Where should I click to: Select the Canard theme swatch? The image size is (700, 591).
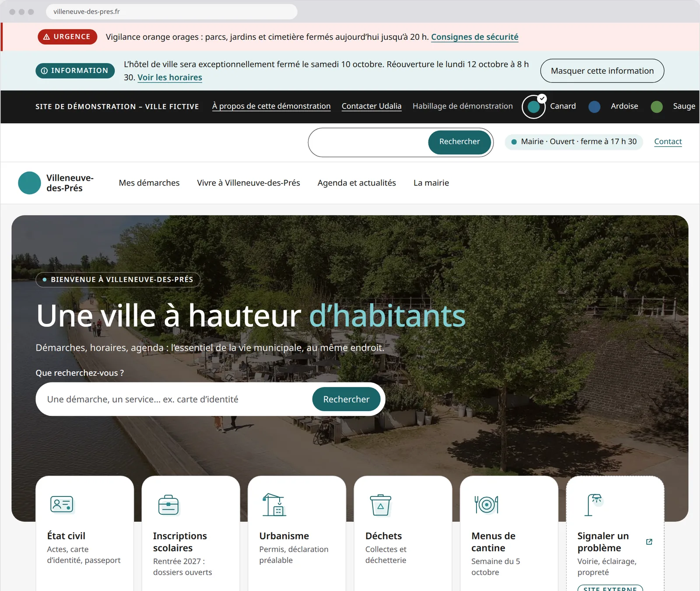click(533, 106)
